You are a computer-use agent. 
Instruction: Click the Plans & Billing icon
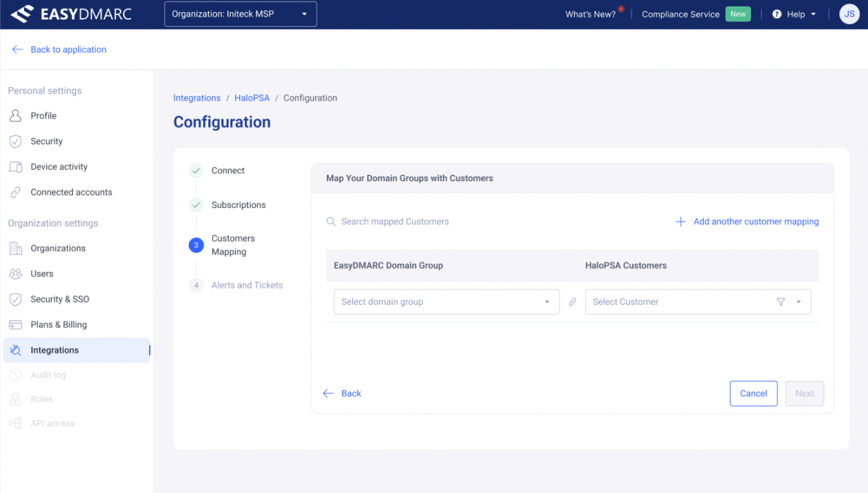point(16,324)
